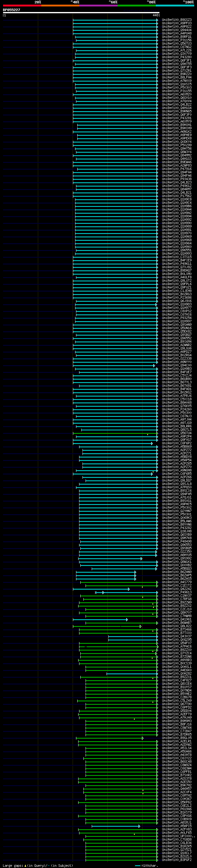Screen dimensions: 197x868
Task: Select the truncated hit label UniRef100_UPI000..
Action: click(179, 836)
